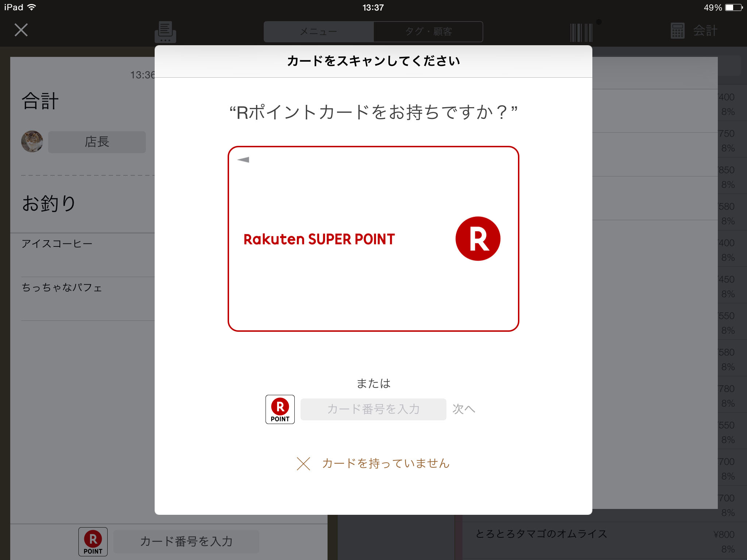Tap the お釣り change label
The height and width of the screenshot is (560, 747).
pos(49,203)
